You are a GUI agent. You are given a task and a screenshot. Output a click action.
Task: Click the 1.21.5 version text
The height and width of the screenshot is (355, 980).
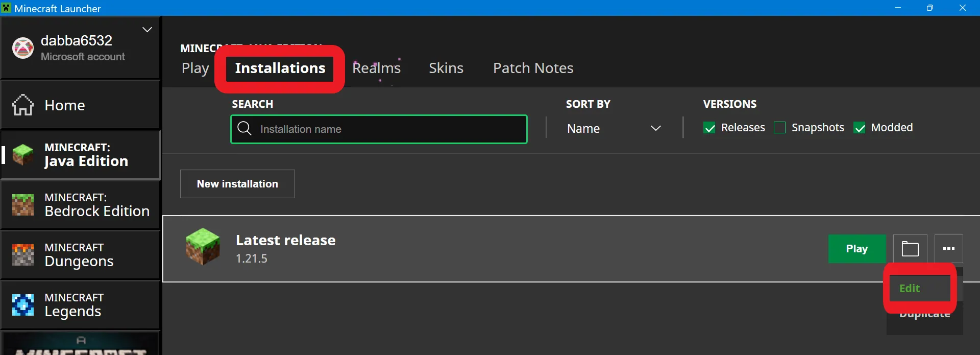click(x=252, y=258)
